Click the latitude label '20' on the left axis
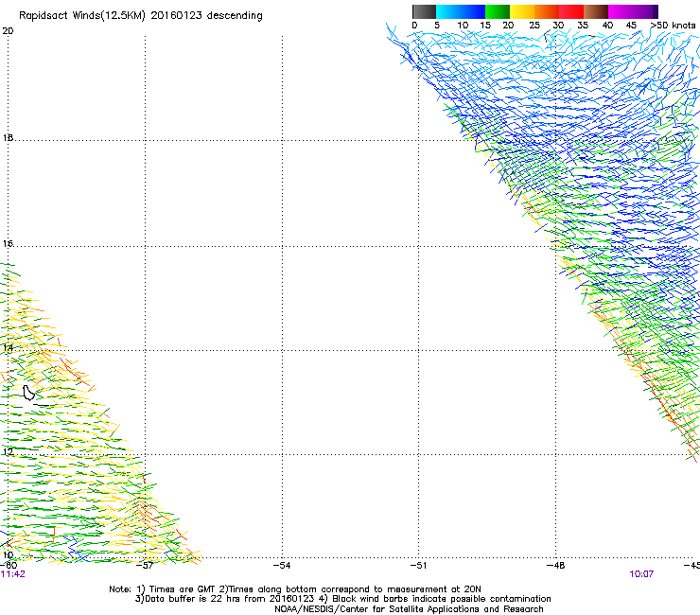Image resolution: width=700 pixels, height=615 pixels. pyautogui.click(x=8, y=31)
